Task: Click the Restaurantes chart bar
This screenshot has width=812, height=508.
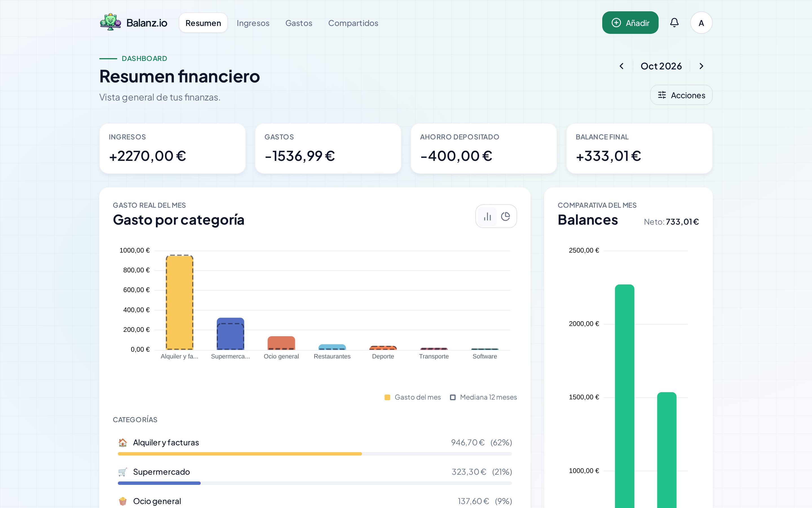Action: click(332, 347)
